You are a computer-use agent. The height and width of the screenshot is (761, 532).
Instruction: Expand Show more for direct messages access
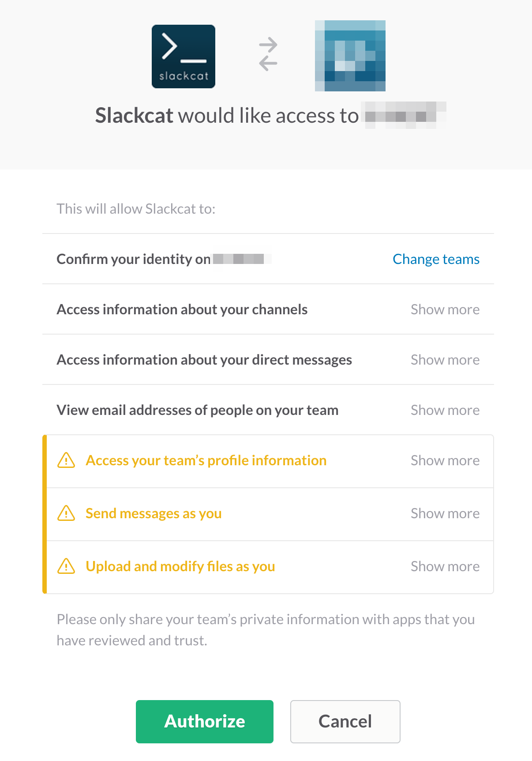[445, 360]
